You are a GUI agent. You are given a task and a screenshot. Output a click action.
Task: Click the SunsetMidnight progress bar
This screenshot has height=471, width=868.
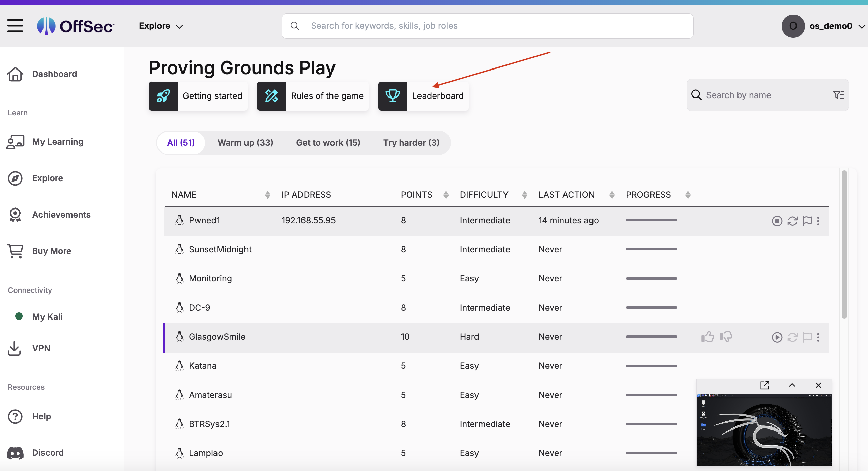pos(652,249)
